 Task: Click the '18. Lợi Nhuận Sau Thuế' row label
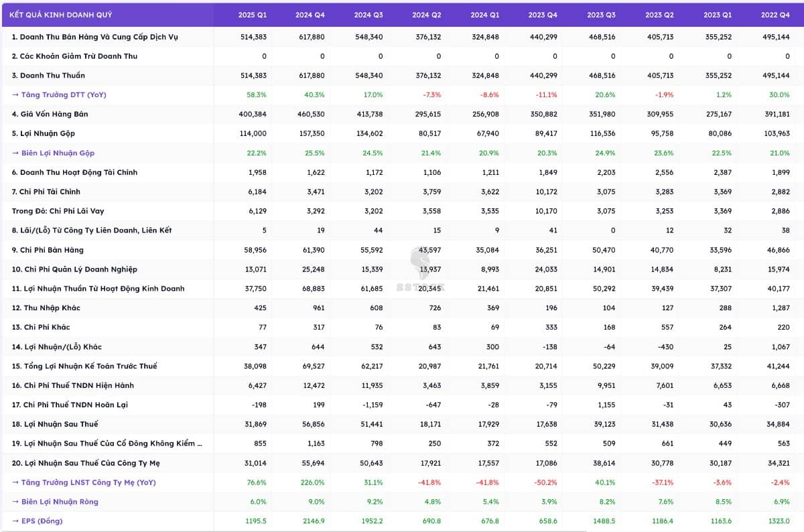click(x=55, y=424)
